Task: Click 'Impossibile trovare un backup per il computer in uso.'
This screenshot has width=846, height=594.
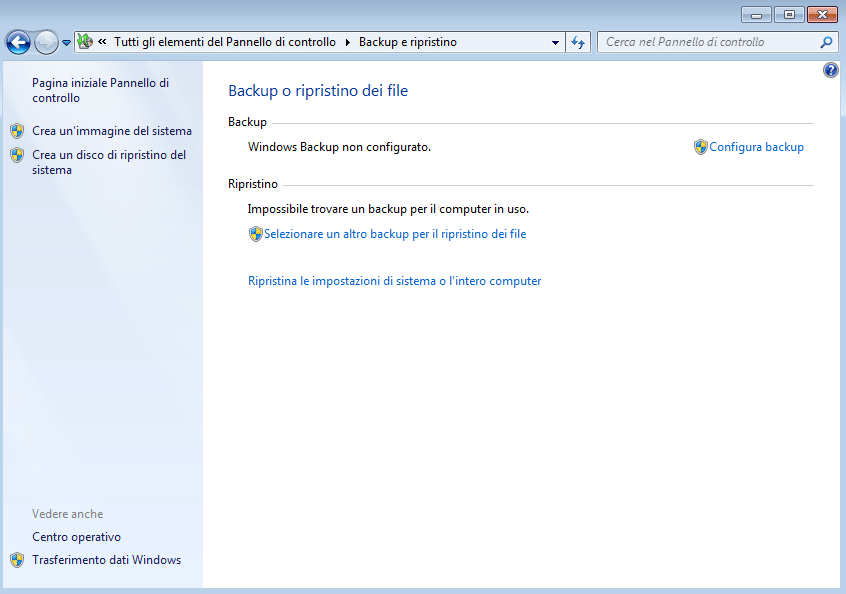Action: click(388, 209)
